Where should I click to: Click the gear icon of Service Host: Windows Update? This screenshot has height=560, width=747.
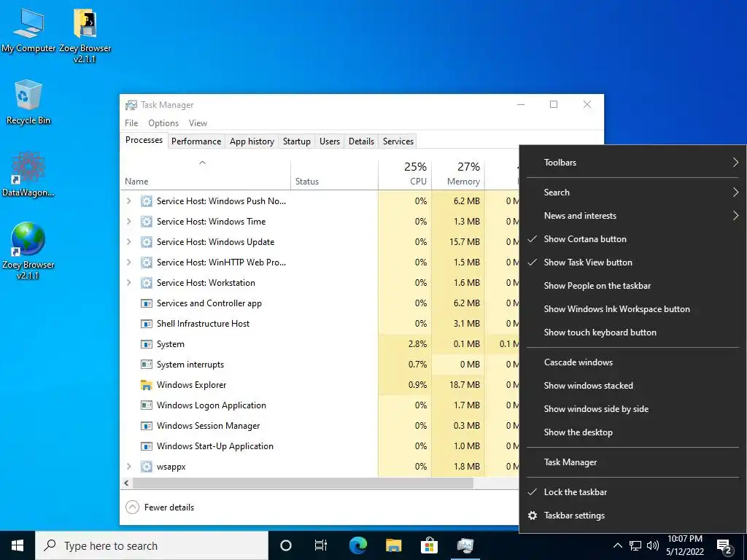click(146, 242)
